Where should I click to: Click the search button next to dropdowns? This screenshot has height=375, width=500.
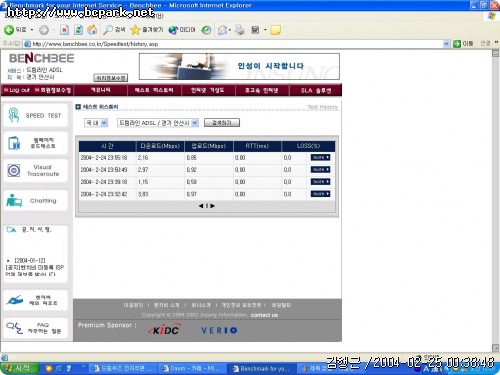[222, 123]
